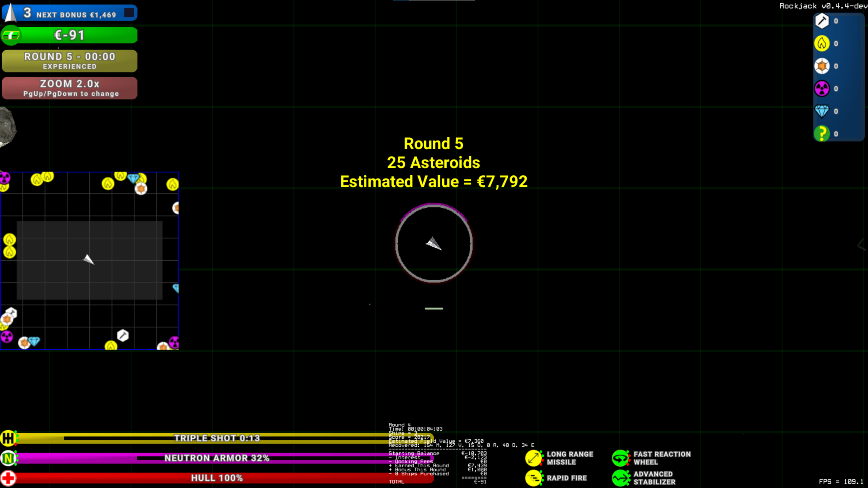Click the yellow flame mineral icon
Screen dimensions: 868x488
[822, 43]
